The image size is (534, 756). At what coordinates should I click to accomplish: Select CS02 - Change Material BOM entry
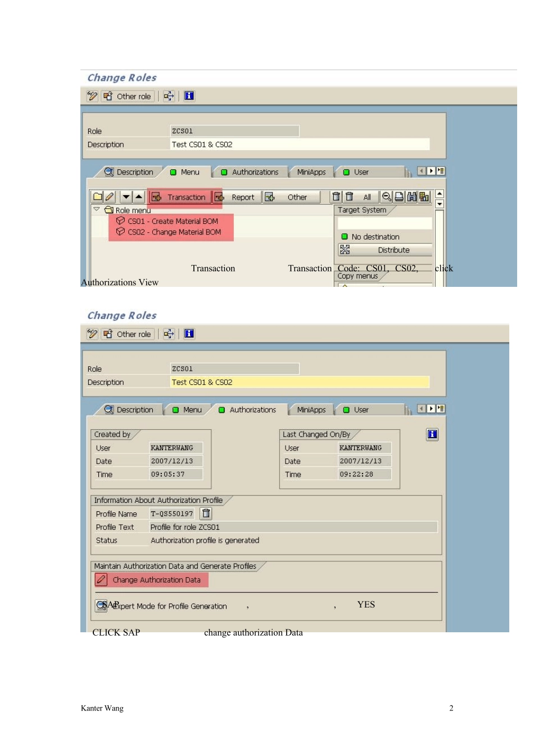(x=169, y=232)
